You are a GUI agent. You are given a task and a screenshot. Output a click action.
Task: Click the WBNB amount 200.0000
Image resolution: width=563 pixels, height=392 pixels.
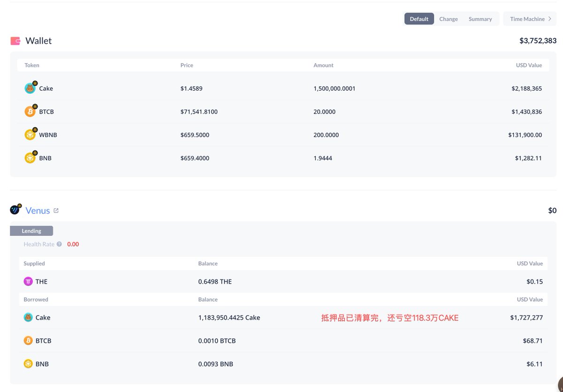click(326, 135)
